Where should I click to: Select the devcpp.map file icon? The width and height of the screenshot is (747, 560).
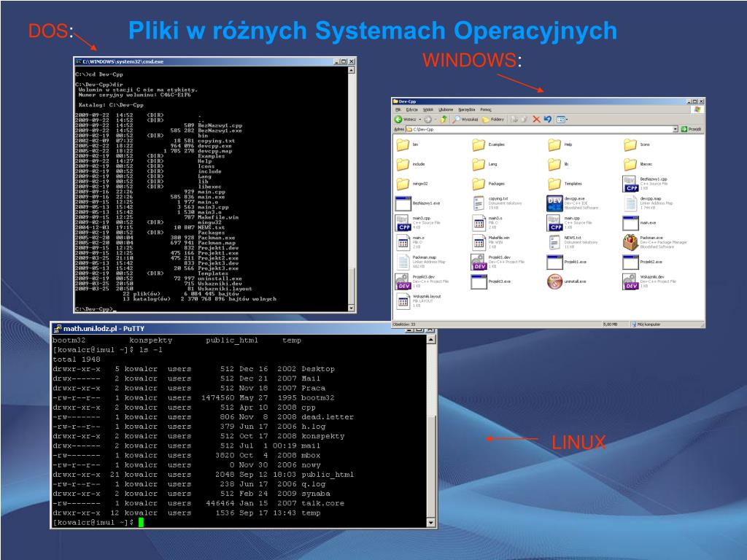point(630,203)
